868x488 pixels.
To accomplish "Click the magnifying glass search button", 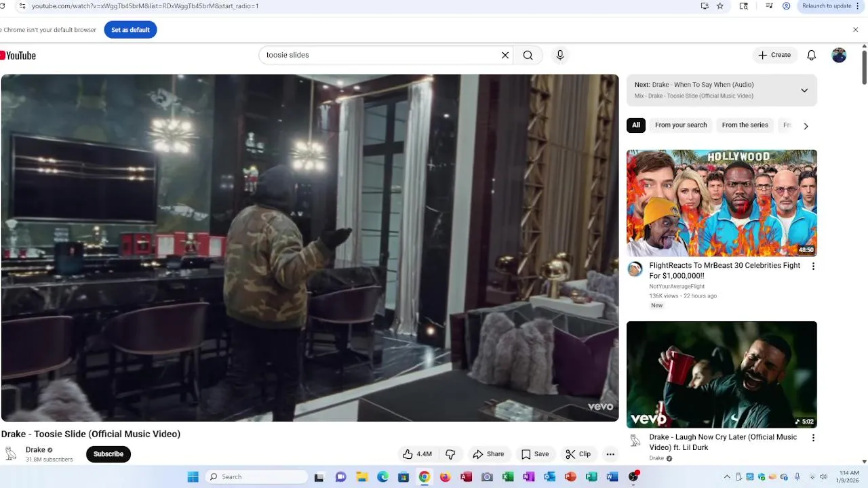I will click(x=528, y=55).
